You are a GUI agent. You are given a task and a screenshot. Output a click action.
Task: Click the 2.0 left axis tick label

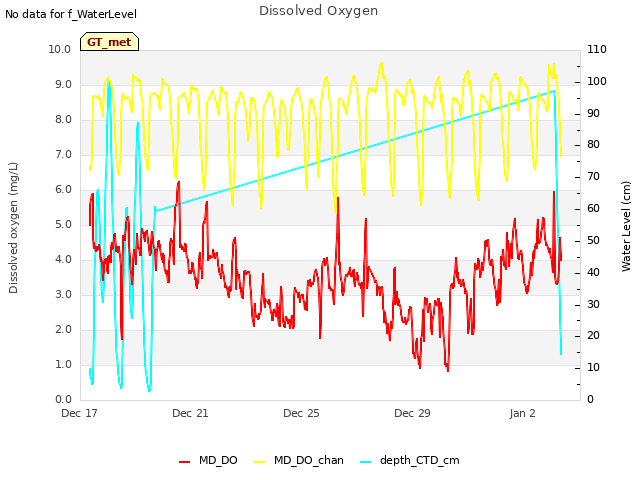63,330
